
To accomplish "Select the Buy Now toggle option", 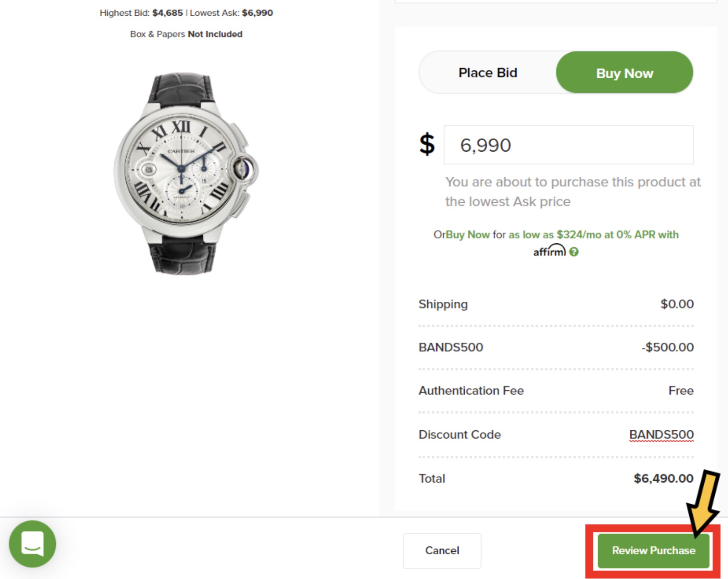I will click(624, 73).
